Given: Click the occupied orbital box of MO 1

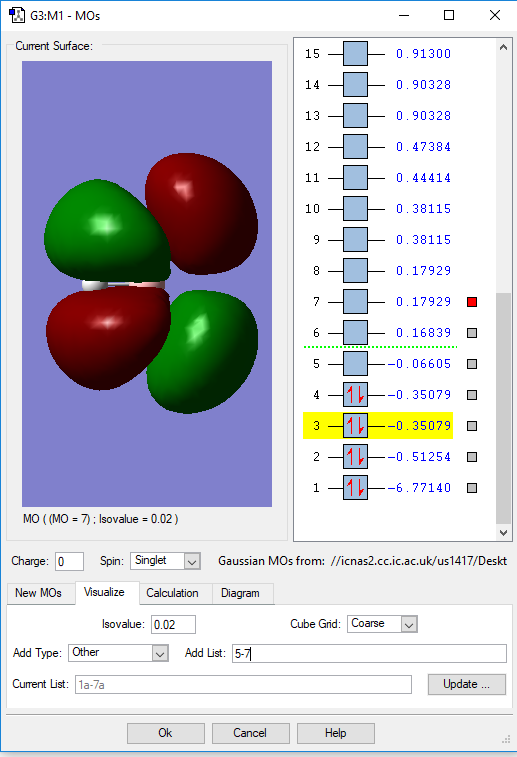Looking at the screenshot, I should 355,488.
